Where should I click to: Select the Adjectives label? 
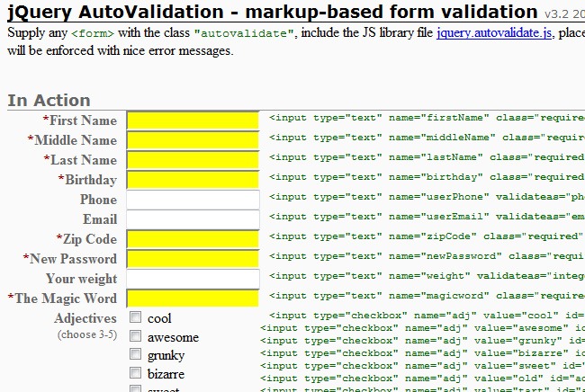click(85, 318)
